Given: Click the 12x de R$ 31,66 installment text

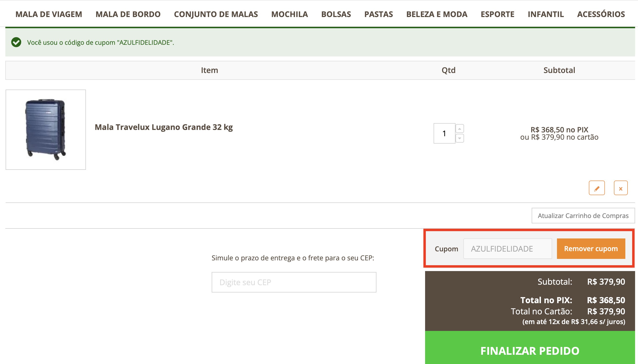Looking at the screenshot, I should pos(574,322).
